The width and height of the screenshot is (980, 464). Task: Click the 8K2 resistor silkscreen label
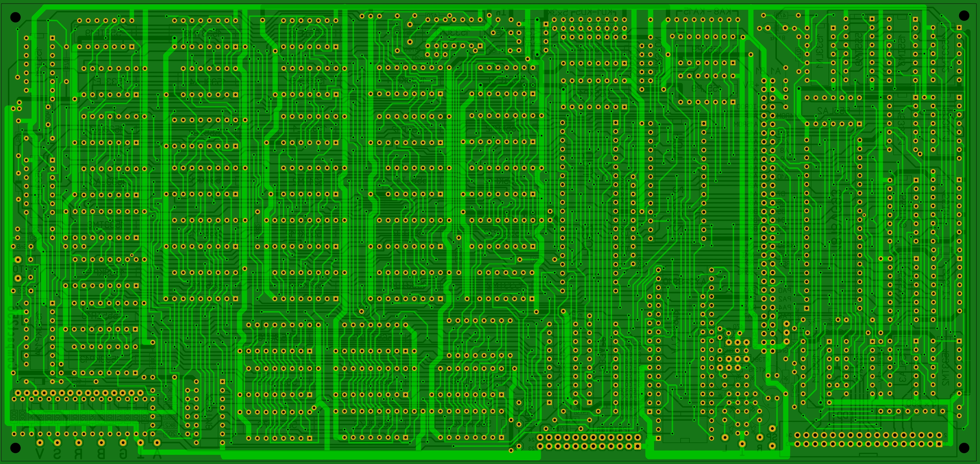[170, 425]
